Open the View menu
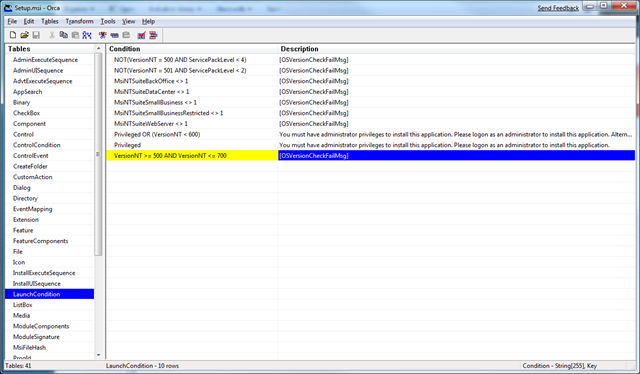The width and height of the screenshot is (640, 374). pyautogui.click(x=129, y=21)
